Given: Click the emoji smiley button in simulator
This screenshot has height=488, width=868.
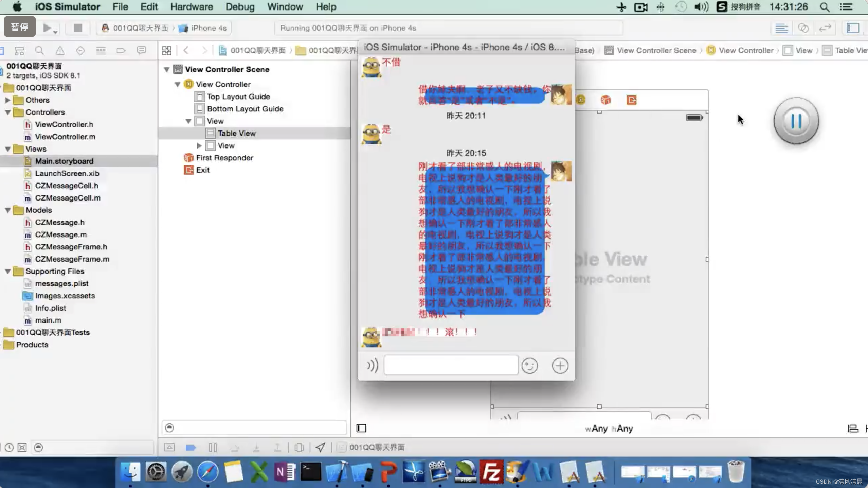Looking at the screenshot, I should (530, 366).
